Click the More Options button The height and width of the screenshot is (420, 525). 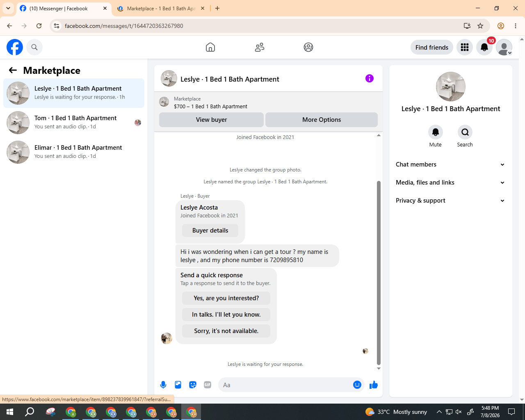(322, 120)
